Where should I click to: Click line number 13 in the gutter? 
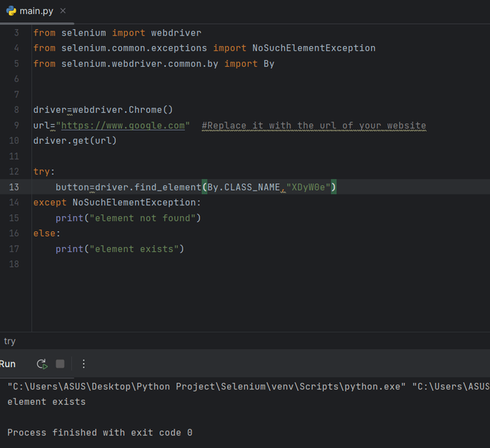click(15, 187)
